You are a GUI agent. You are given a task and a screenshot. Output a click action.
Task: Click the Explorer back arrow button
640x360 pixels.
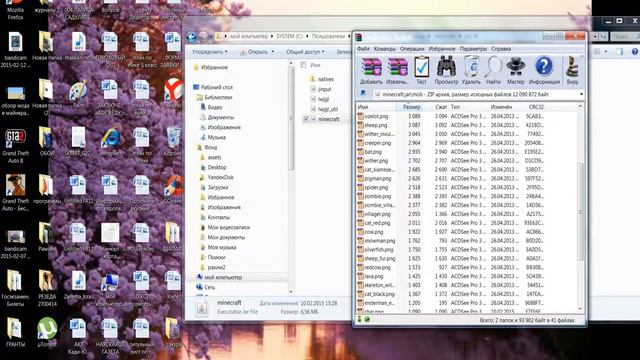(191, 37)
